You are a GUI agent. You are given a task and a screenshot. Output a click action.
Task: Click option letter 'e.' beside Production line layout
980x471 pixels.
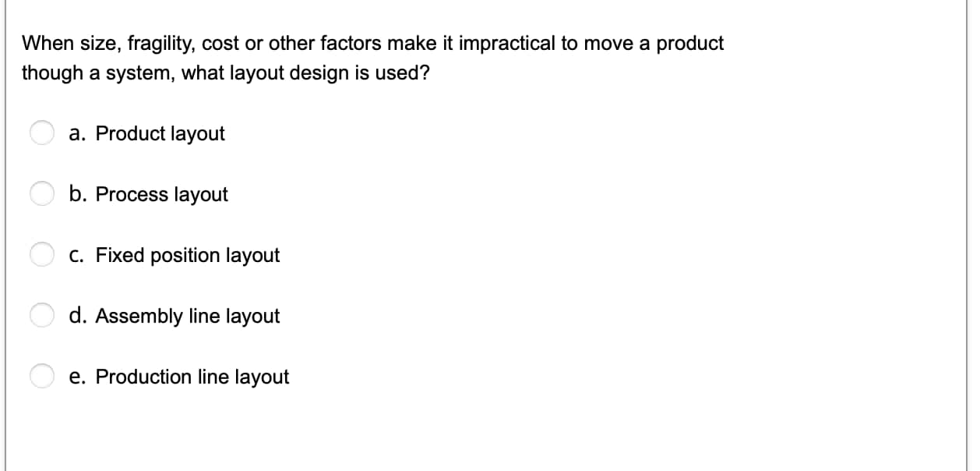[x=77, y=377]
